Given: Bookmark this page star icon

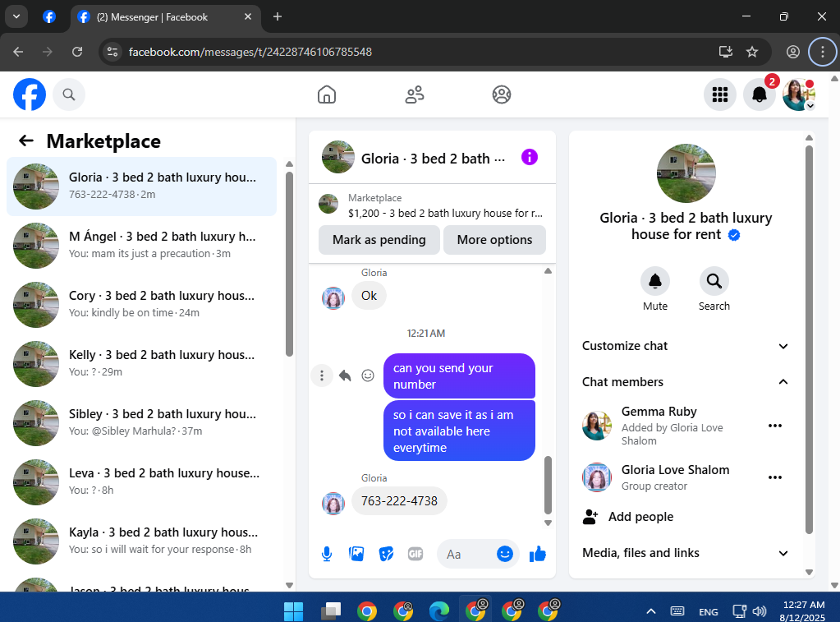Looking at the screenshot, I should (x=752, y=52).
